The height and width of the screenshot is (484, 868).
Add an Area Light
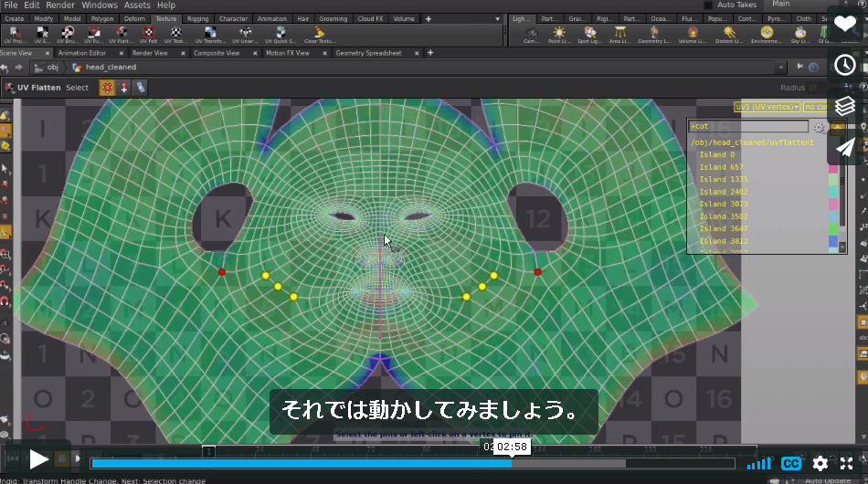tap(620, 35)
